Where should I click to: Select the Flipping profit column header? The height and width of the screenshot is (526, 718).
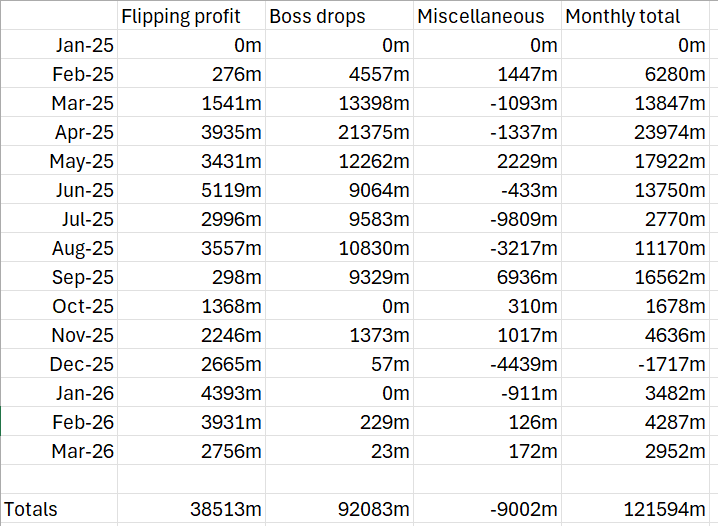pyautogui.click(x=191, y=16)
